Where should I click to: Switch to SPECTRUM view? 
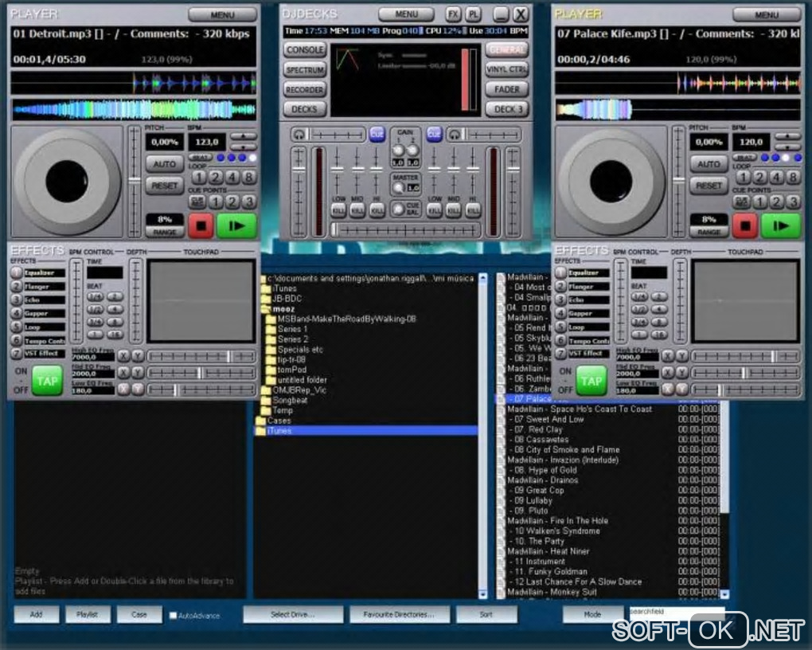[x=305, y=69]
